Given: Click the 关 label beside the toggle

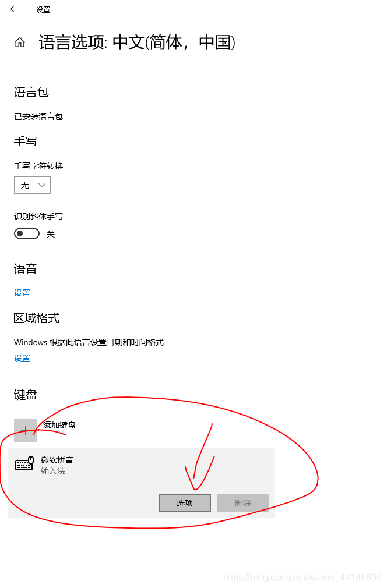Looking at the screenshot, I should point(51,234).
